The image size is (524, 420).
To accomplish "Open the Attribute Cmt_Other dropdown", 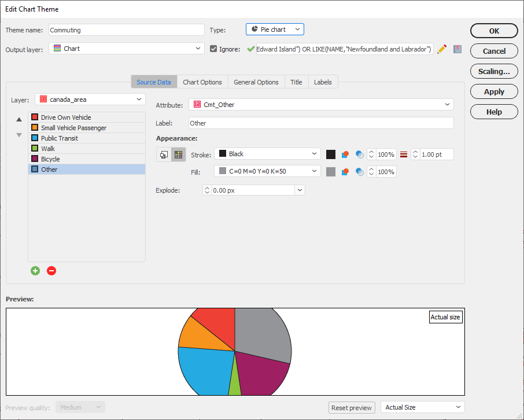I will click(321, 104).
